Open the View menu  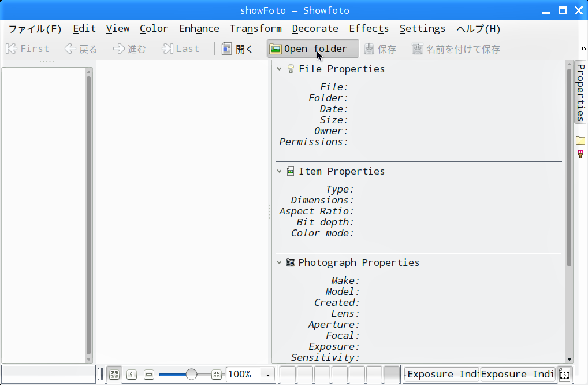click(x=118, y=29)
